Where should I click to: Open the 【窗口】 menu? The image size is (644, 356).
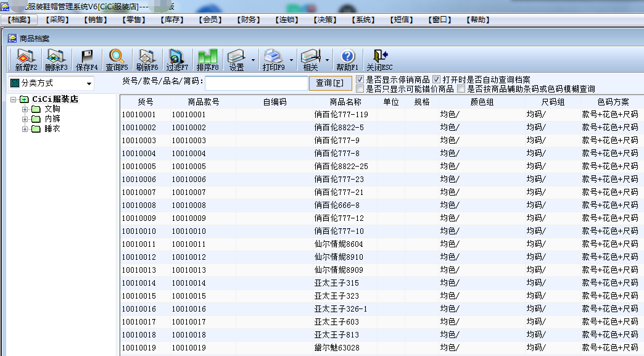pyautogui.click(x=439, y=20)
